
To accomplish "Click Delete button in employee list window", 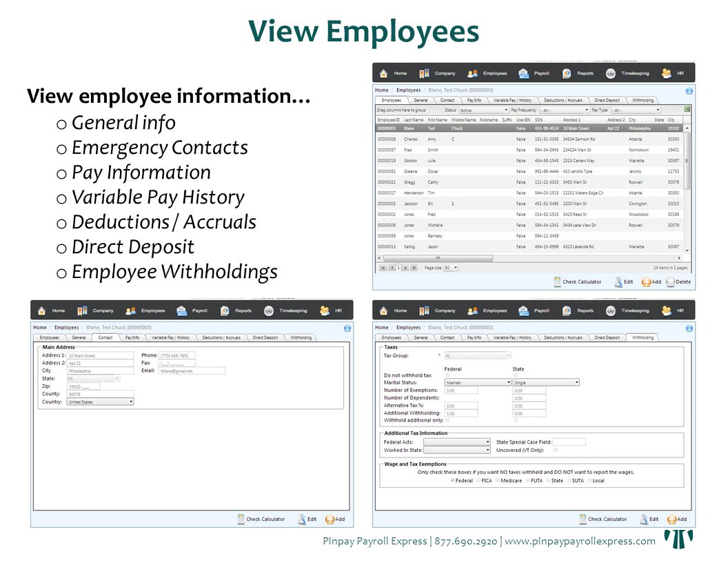I will point(678,282).
